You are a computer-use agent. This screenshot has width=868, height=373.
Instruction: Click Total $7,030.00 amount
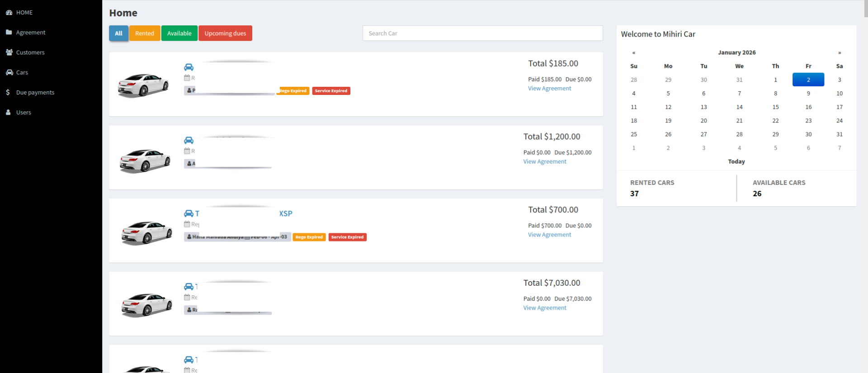pyautogui.click(x=552, y=283)
